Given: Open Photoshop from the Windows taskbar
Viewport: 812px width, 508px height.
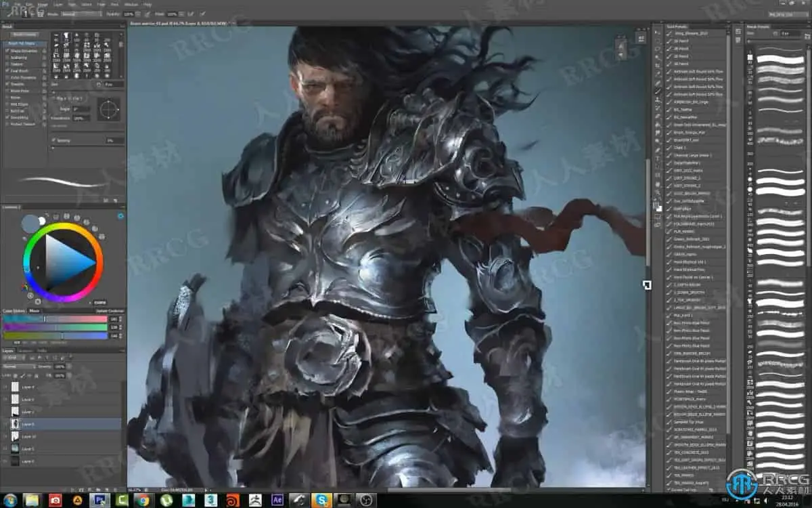Looking at the screenshot, I should click(99, 500).
